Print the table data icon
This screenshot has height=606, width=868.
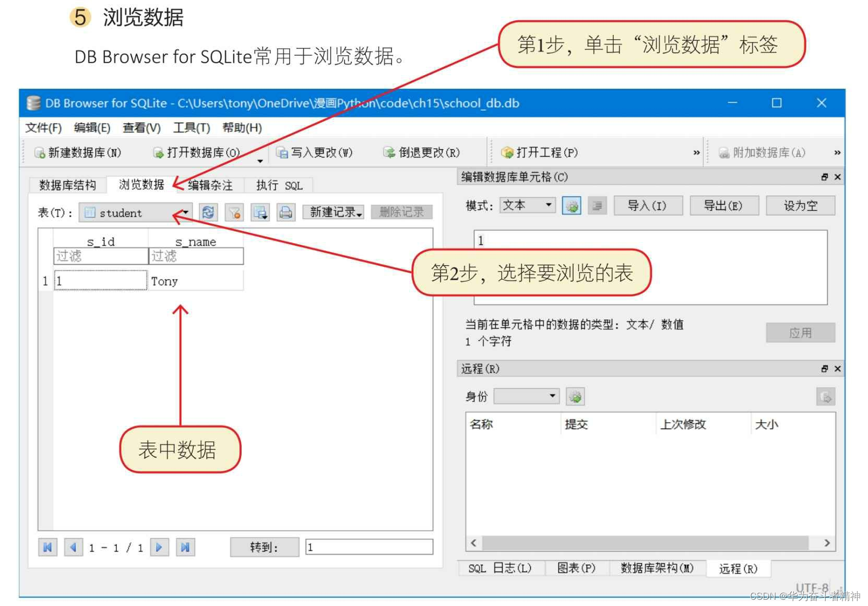pos(286,212)
